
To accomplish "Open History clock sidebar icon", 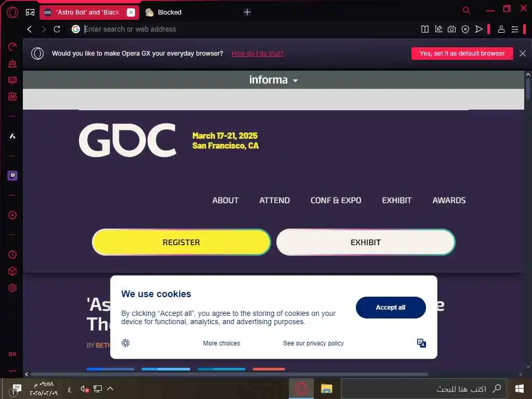I will pos(12,255).
